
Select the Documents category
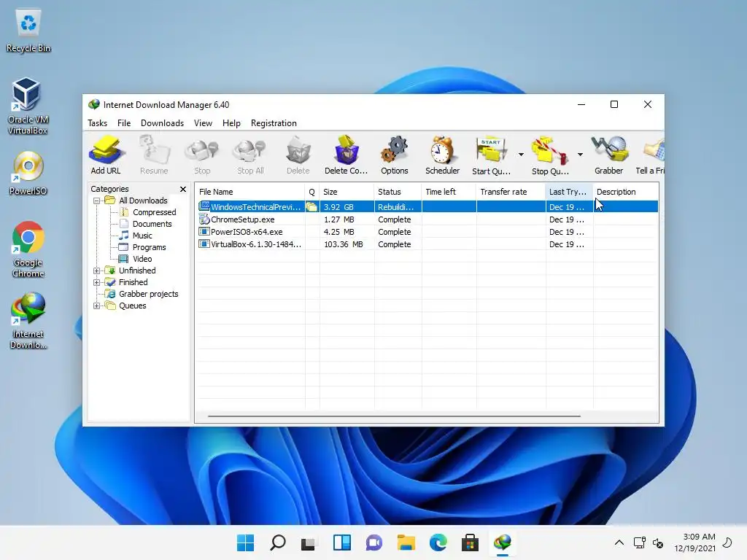pos(152,224)
